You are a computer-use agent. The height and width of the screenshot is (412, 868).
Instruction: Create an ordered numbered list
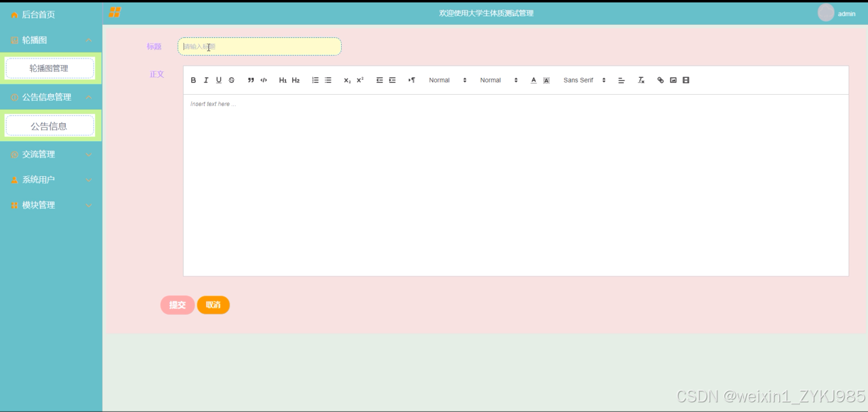[315, 80]
